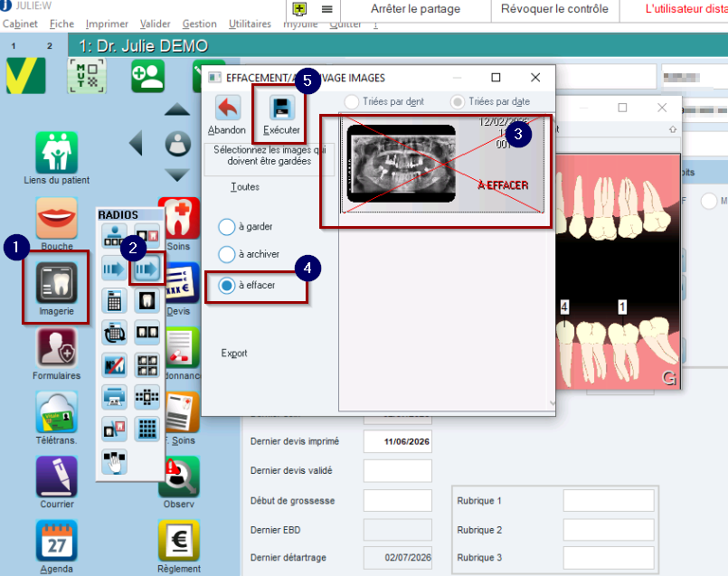Click 'Révoquer le contrôle'

coord(554,9)
